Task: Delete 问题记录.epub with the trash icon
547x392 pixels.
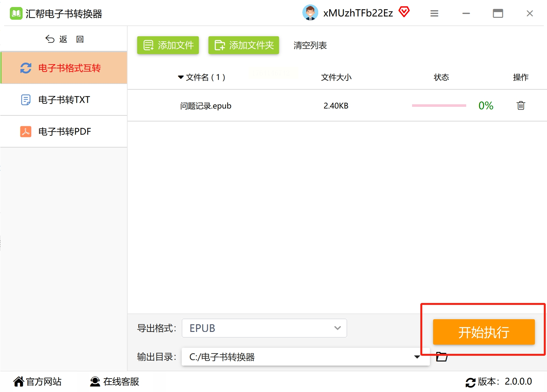Action: 521,106
